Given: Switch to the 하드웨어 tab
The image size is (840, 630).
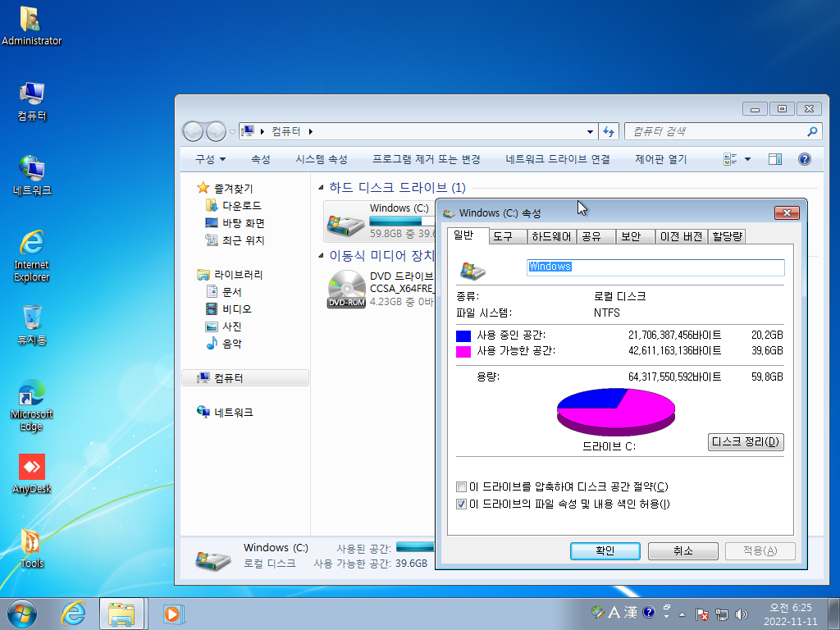Looking at the screenshot, I should pos(551,236).
